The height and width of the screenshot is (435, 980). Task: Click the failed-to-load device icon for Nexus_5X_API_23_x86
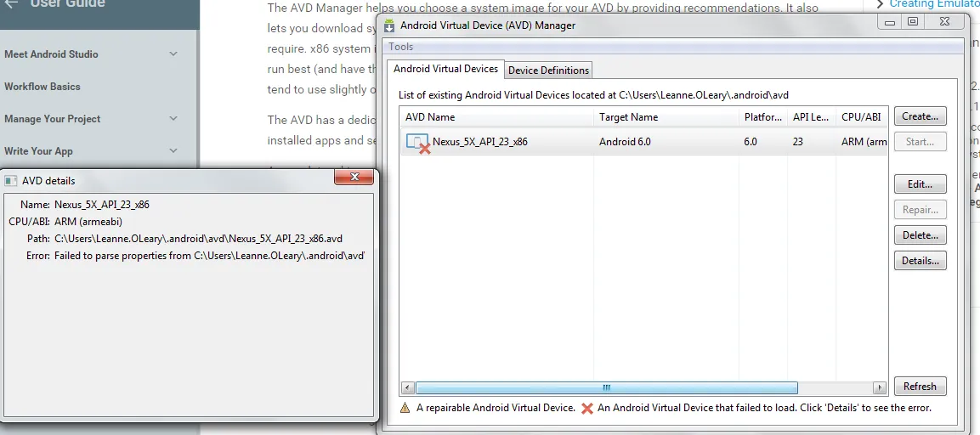tap(417, 143)
